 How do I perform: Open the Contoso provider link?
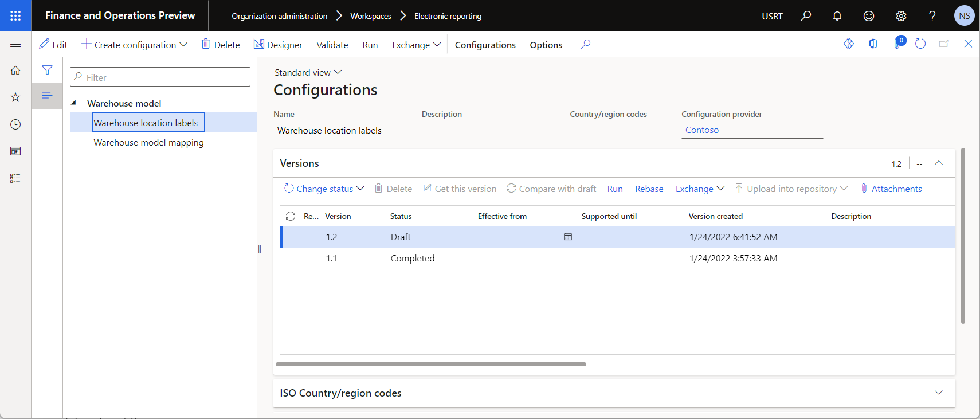tap(702, 130)
